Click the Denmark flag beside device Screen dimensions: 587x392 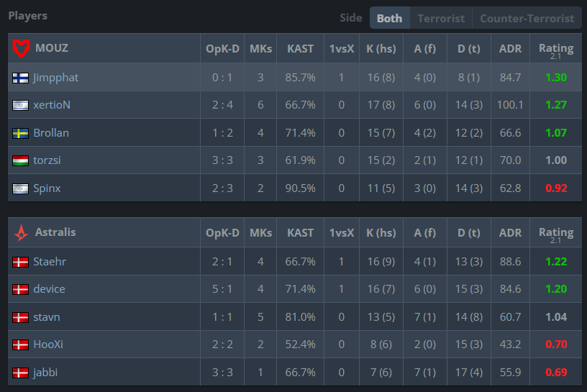pos(20,289)
